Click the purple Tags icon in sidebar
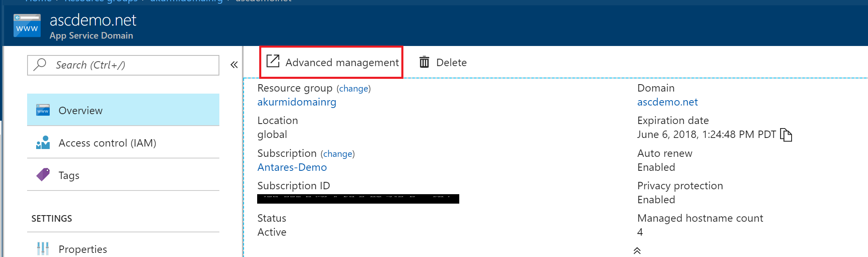The image size is (868, 257). (43, 175)
